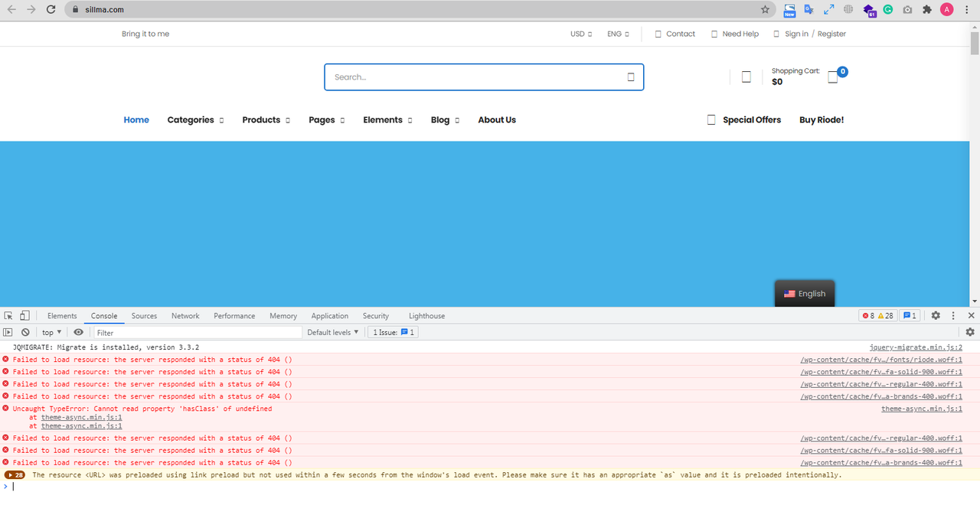Toggle the device toolbar in DevTools
The height and width of the screenshot is (505, 980).
(x=24, y=315)
